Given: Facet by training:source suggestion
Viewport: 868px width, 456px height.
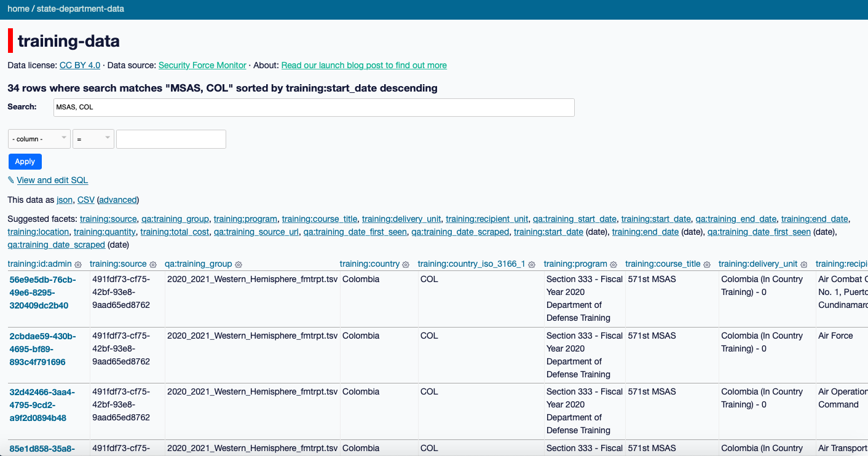Looking at the screenshot, I should (108, 219).
